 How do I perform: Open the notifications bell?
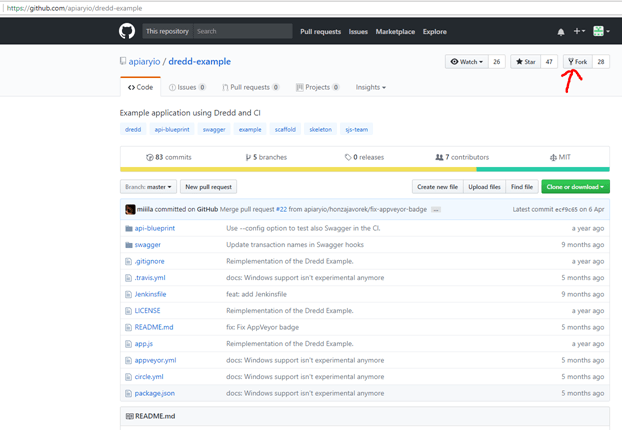(x=560, y=32)
